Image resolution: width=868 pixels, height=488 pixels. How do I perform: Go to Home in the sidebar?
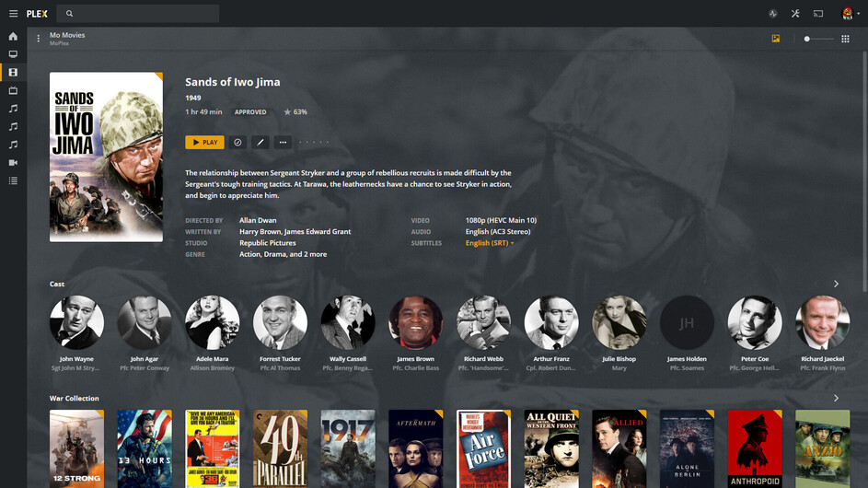tap(13, 36)
